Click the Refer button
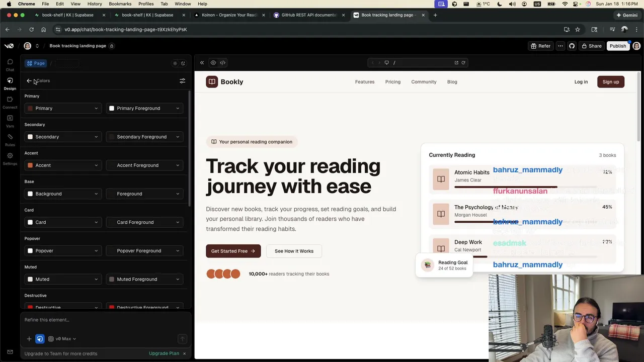The width and height of the screenshot is (644, 362). tap(540, 46)
